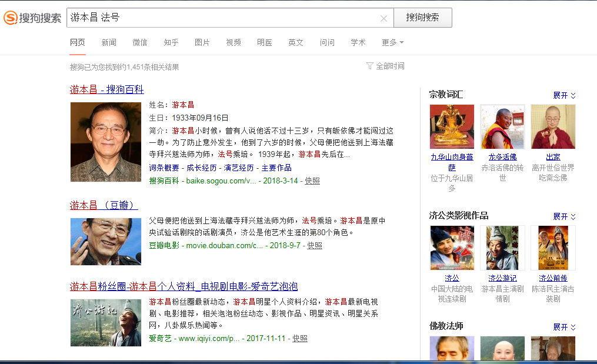Select the 网页 tab
The image size is (597, 364).
pyautogui.click(x=78, y=42)
